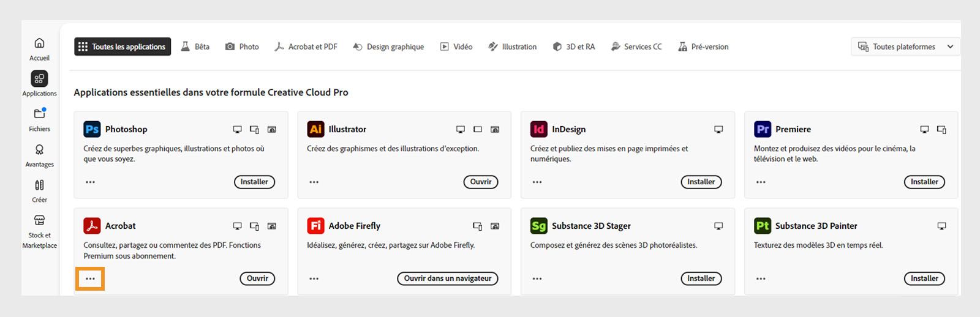Install Substance 3D Painter
This screenshot has width=980, height=317.
924,278
